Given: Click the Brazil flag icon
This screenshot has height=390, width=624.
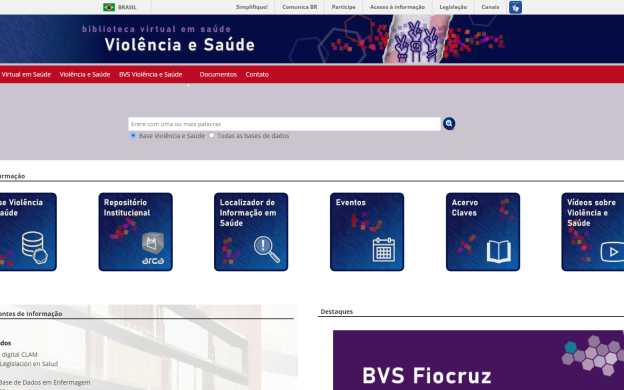Looking at the screenshot, I should (x=109, y=7).
